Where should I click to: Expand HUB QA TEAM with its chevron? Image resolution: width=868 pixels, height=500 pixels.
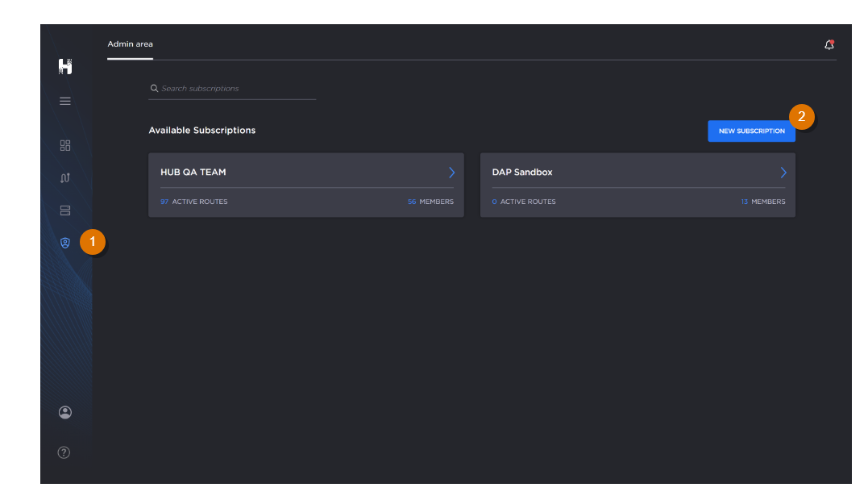coord(451,173)
